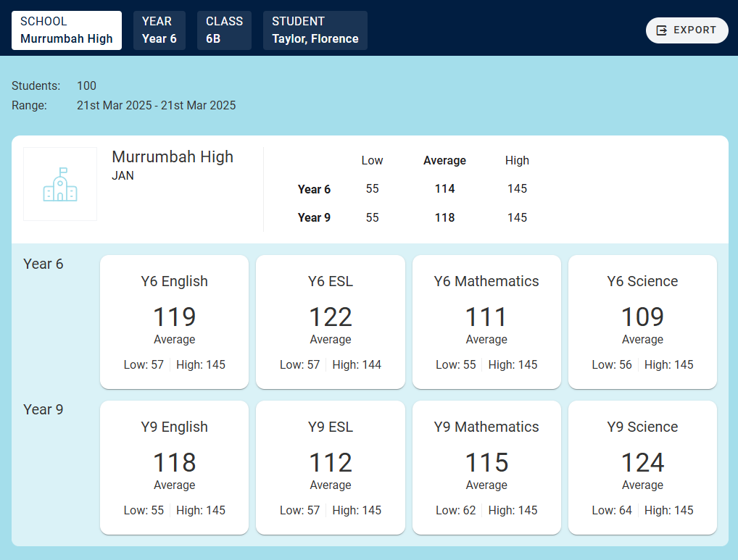The width and height of the screenshot is (738, 560).
Task: Open the Y6 English card
Action: click(174, 322)
